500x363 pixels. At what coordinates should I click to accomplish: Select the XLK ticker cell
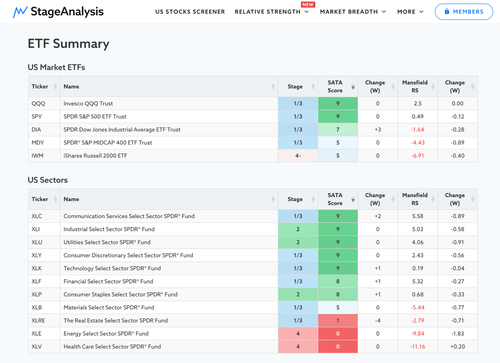pos(44,268)
